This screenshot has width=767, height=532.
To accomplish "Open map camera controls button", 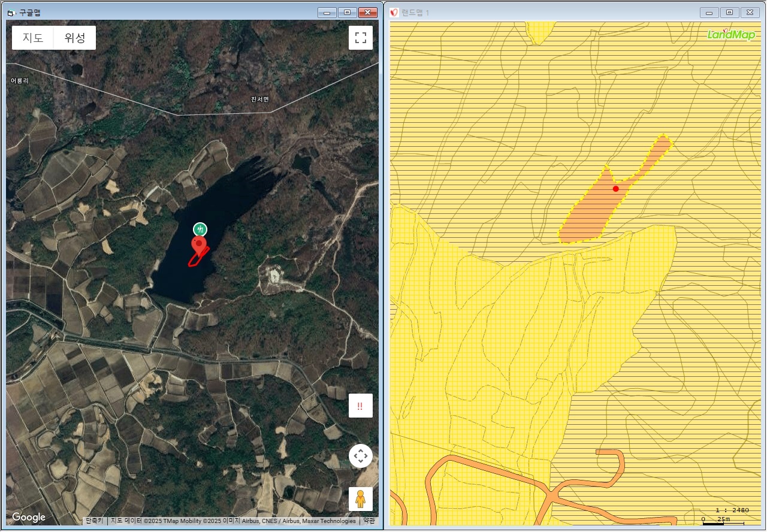I will click(360, 457).
